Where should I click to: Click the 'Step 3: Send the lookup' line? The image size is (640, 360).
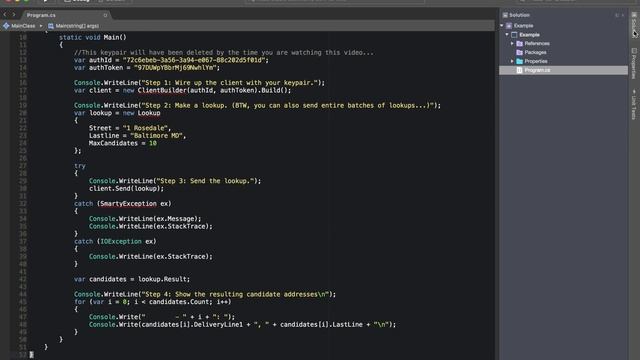click(x=175, y=181)
